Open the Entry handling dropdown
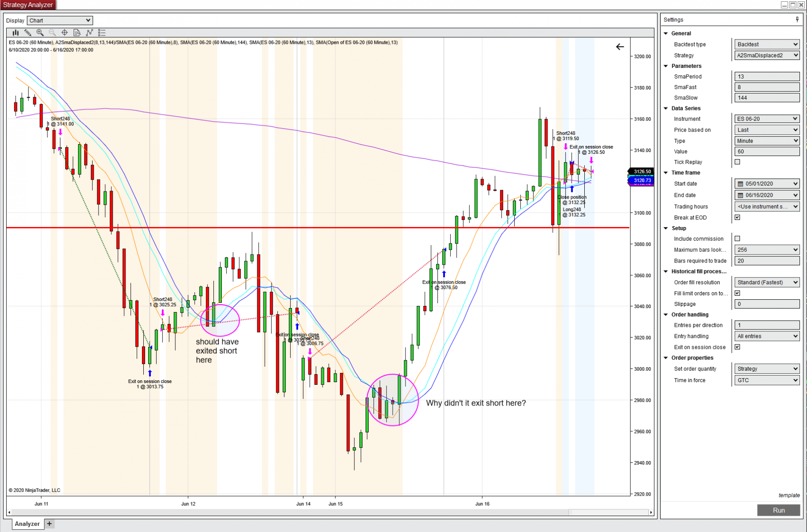This screenshot has height=532, width=807. tap(767, 336)
